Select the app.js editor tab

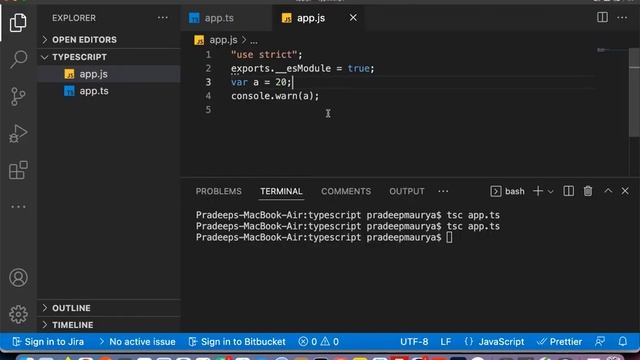(310, 18)
